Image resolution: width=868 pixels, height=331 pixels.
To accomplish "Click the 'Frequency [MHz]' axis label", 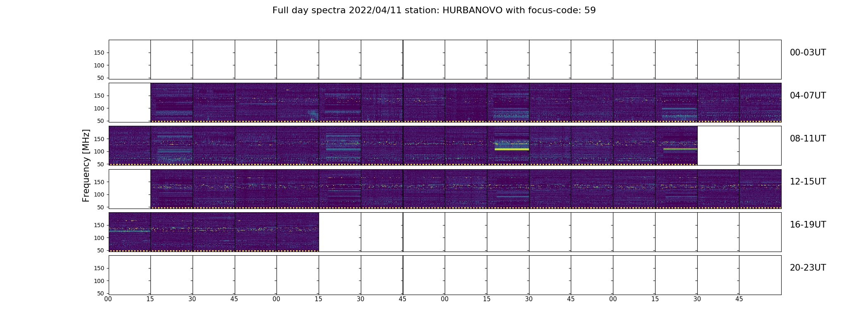I will click(86, 165).
